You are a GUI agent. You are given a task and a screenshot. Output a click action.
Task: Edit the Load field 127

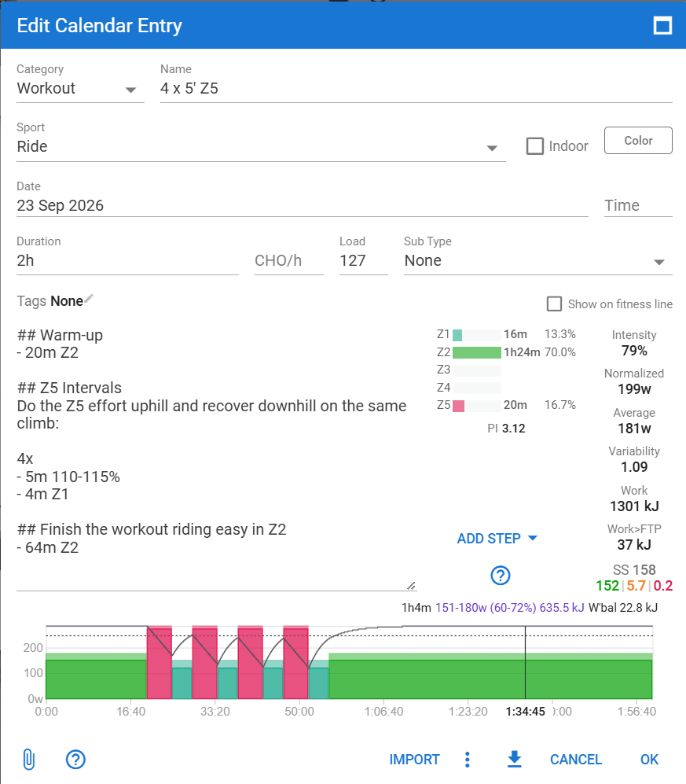[363, 261]
